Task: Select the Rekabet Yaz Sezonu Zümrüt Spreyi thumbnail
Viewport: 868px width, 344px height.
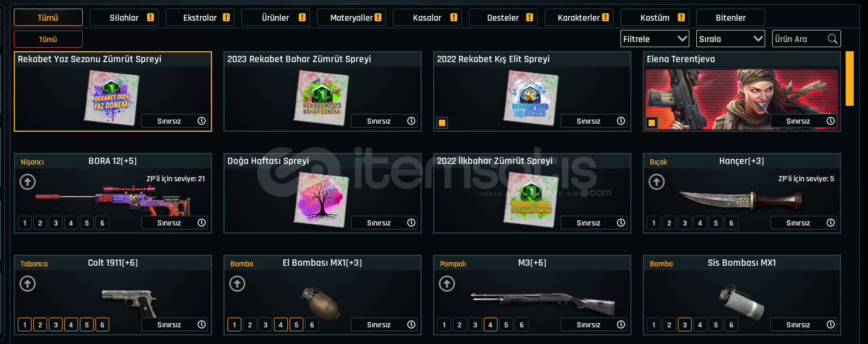Action: coord(112,98)
